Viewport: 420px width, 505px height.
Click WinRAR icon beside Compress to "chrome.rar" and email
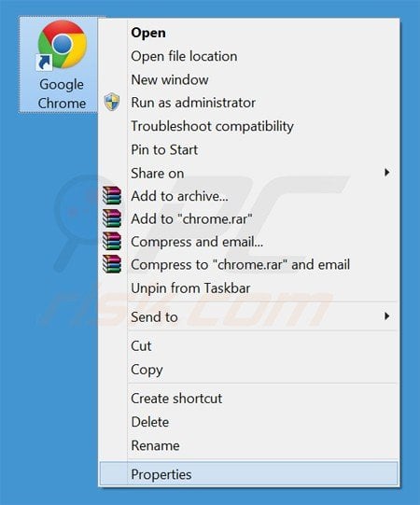pos(112,264)
